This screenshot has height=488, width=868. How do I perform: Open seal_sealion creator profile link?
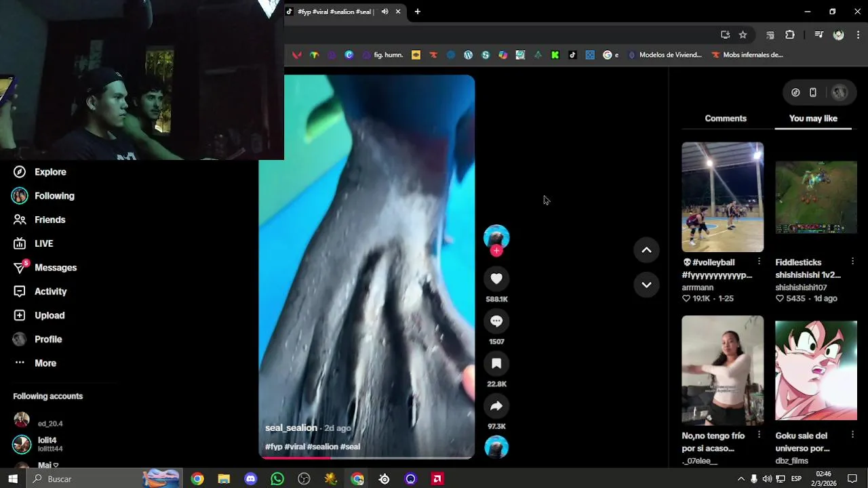click(x=291, y=428)
